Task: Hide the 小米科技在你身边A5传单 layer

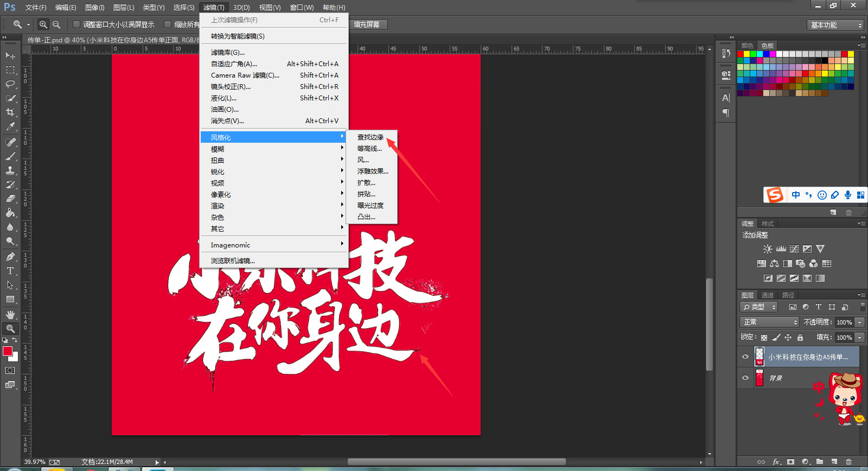Action: click(x=745, y=357)
